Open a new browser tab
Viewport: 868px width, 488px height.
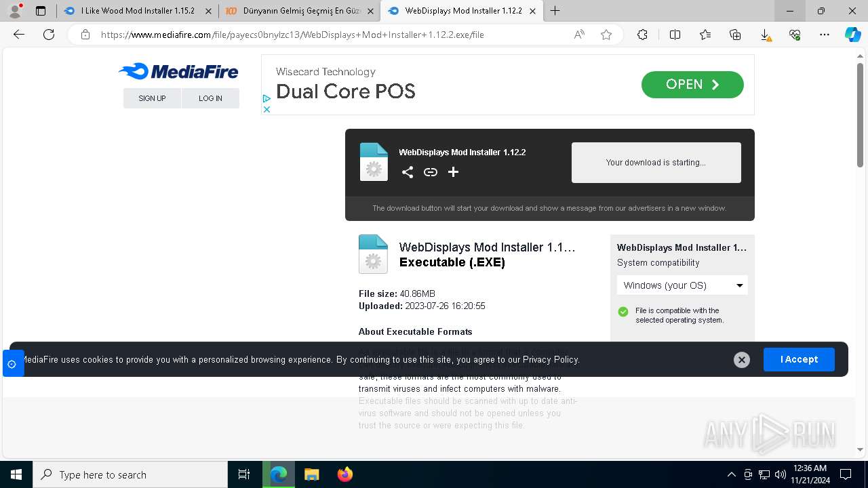pyautogui.click(x=555, y=11)
